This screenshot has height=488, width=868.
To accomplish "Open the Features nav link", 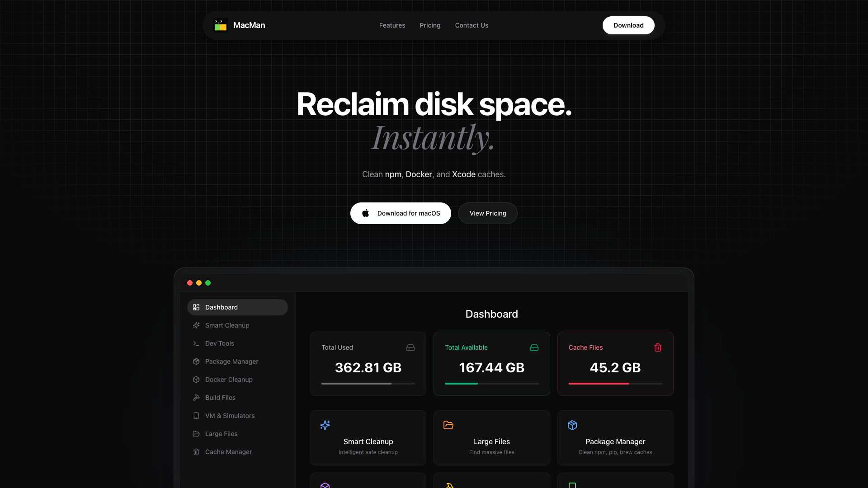I will 392,25.
